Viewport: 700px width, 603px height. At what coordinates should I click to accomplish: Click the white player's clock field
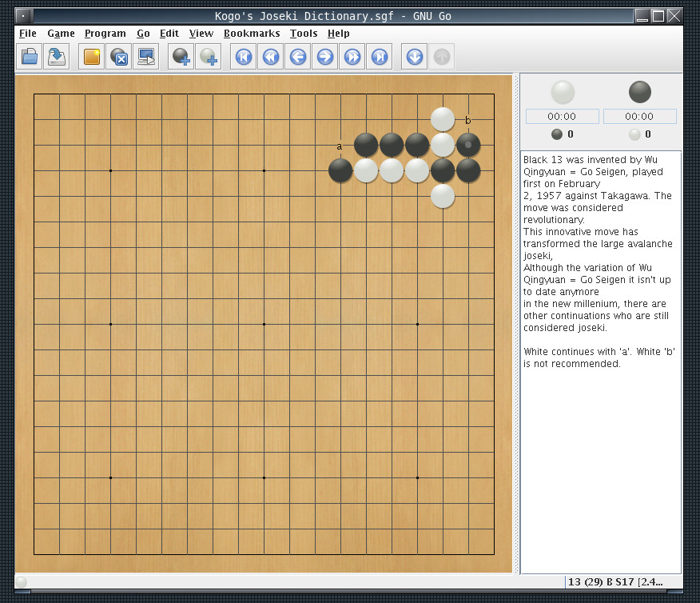point(562,117)
